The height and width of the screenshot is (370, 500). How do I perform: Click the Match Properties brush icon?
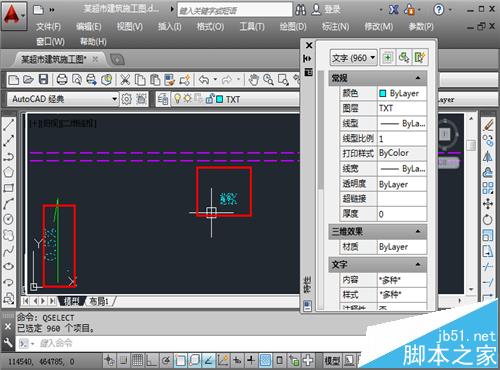point(170,80)
